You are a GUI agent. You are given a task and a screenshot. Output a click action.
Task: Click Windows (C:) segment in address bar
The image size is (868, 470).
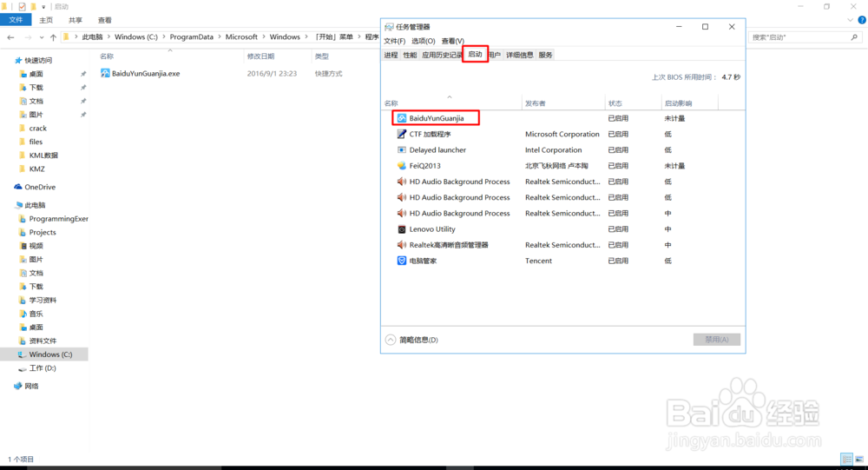[136, 36]
